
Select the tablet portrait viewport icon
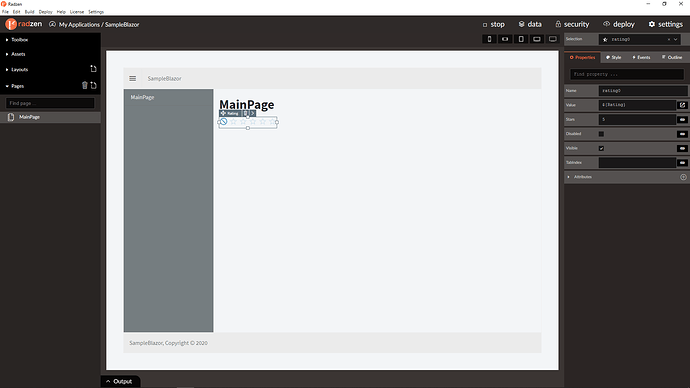tap(521, 39)
